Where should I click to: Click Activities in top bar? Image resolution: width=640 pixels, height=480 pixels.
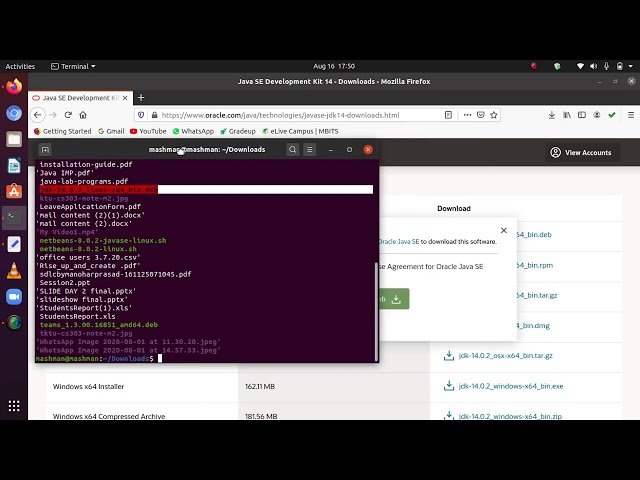[x=20, y=66]
